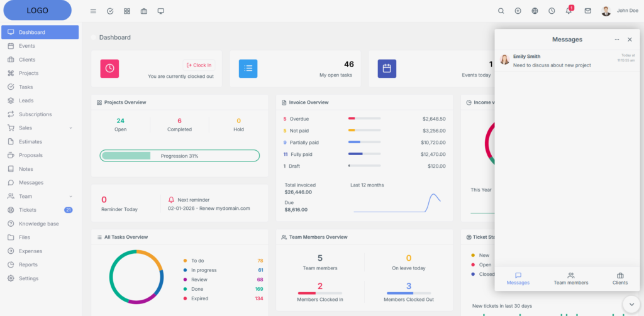Close the Messages panel
644x316 pixels.
[630, 40]
